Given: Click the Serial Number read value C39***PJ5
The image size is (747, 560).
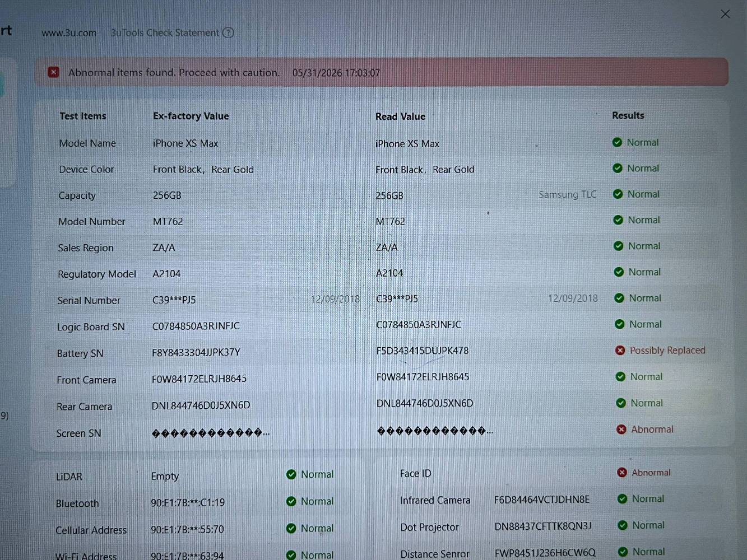Looking at the screenshot, I should (x=397, y=298).
